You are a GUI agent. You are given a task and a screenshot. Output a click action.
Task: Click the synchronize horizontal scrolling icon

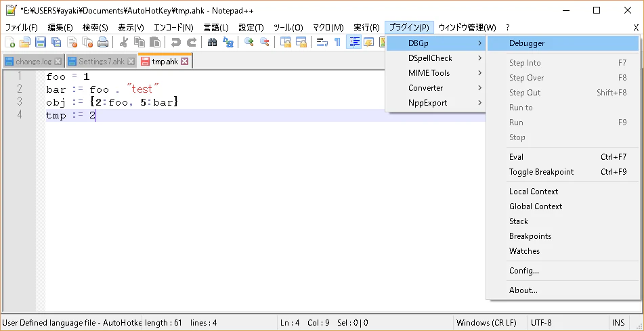301,42
